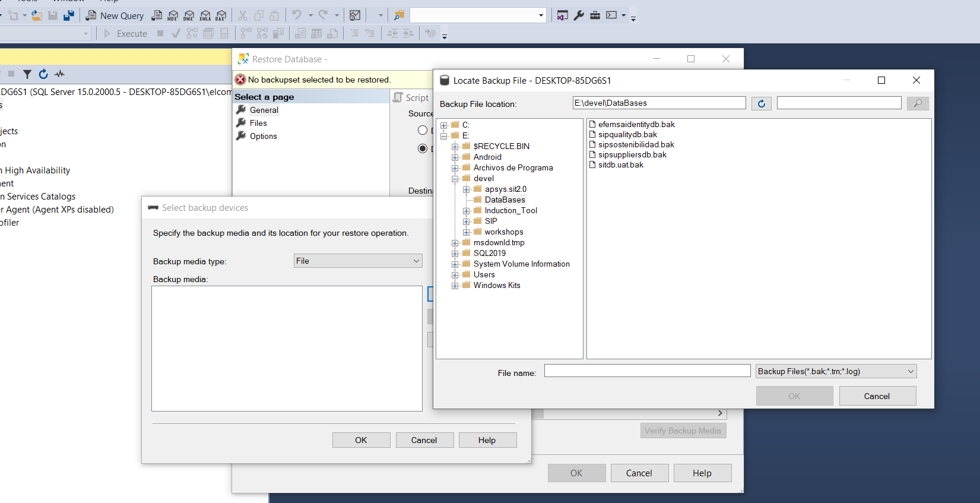This screenshot has height=503, width=980.
Task: Open the Files page in Restore Database
Action: (x=258, y=123)
